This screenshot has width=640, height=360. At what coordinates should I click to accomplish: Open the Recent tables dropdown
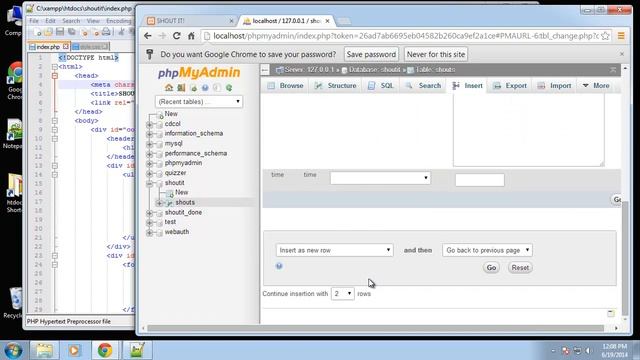[x=199, y=102]
